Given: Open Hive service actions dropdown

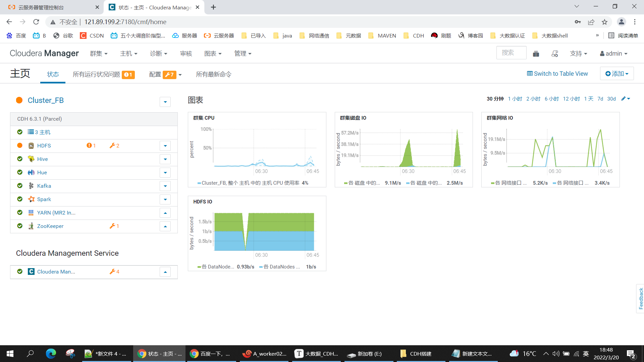Looking at the screenshot, I should [165, 159].
